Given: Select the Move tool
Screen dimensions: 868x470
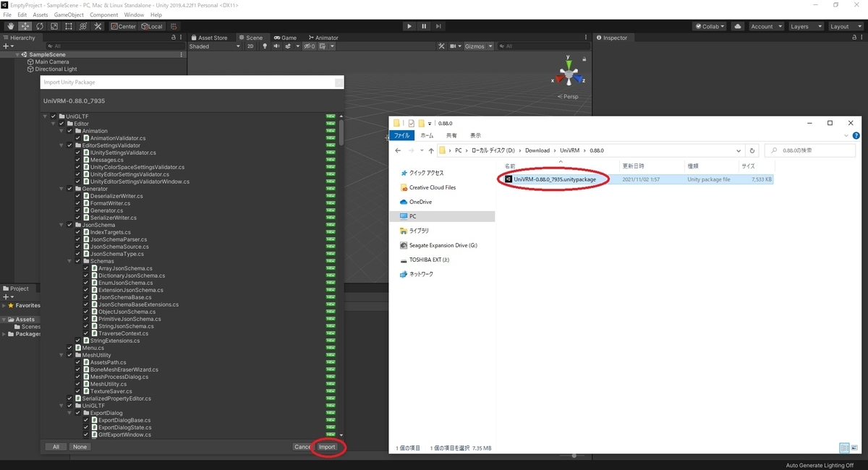Looking at the screenshot, I should click(x=25, y=26).
